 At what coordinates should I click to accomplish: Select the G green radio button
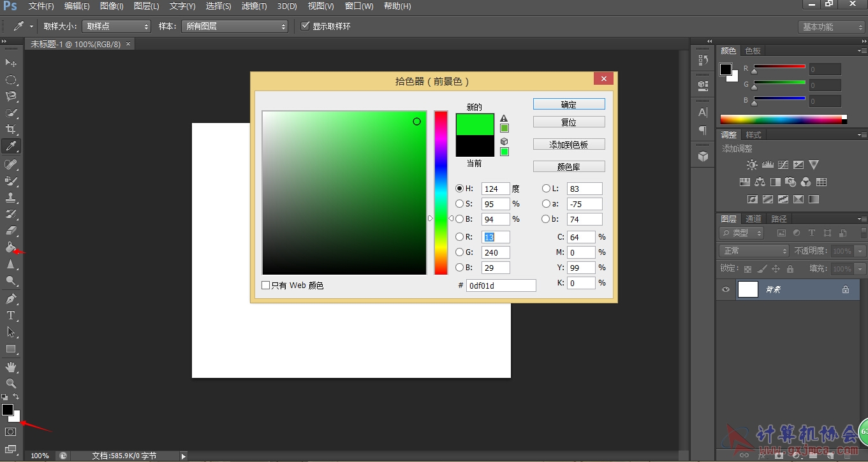459,252
